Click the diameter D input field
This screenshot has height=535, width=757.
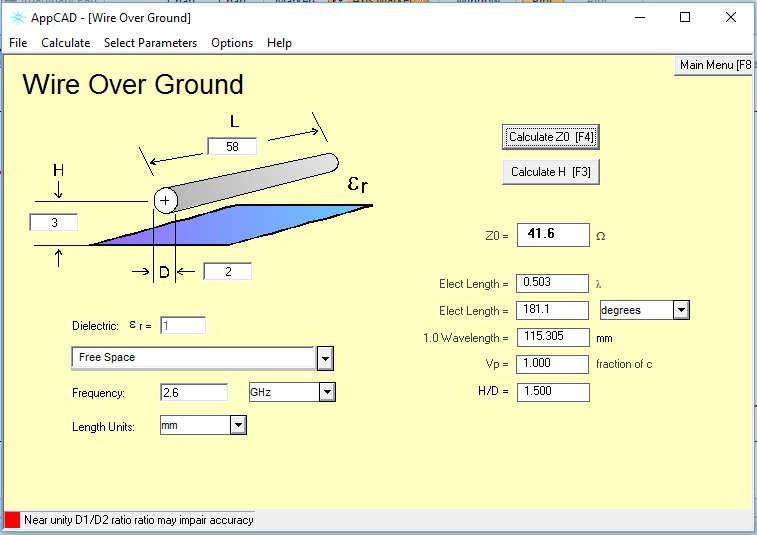click(x=227, y=271)
